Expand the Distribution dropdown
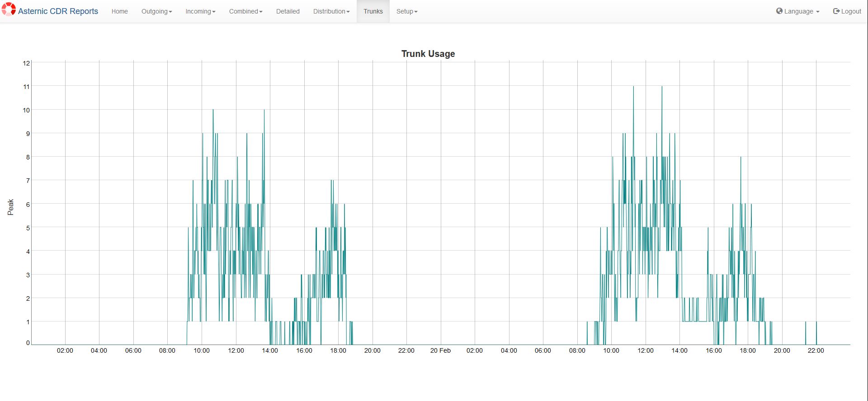 click(x=331, y=11)
